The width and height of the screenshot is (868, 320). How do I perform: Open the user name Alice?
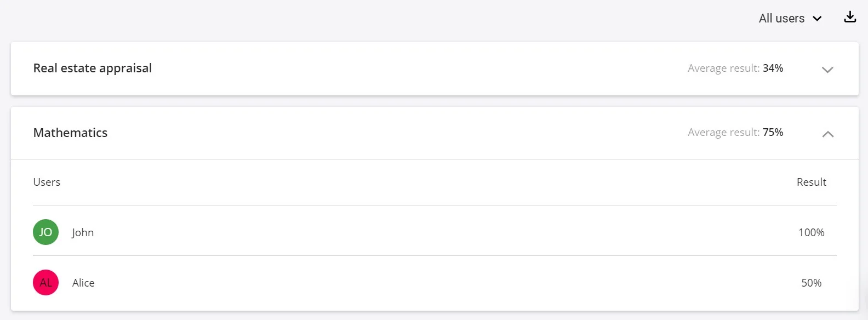click(83, 283)
